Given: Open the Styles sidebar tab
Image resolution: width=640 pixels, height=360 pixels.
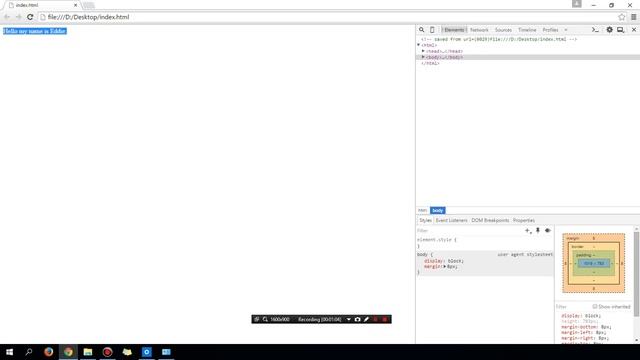Looking at the screenshot, I should click(425, 220).
